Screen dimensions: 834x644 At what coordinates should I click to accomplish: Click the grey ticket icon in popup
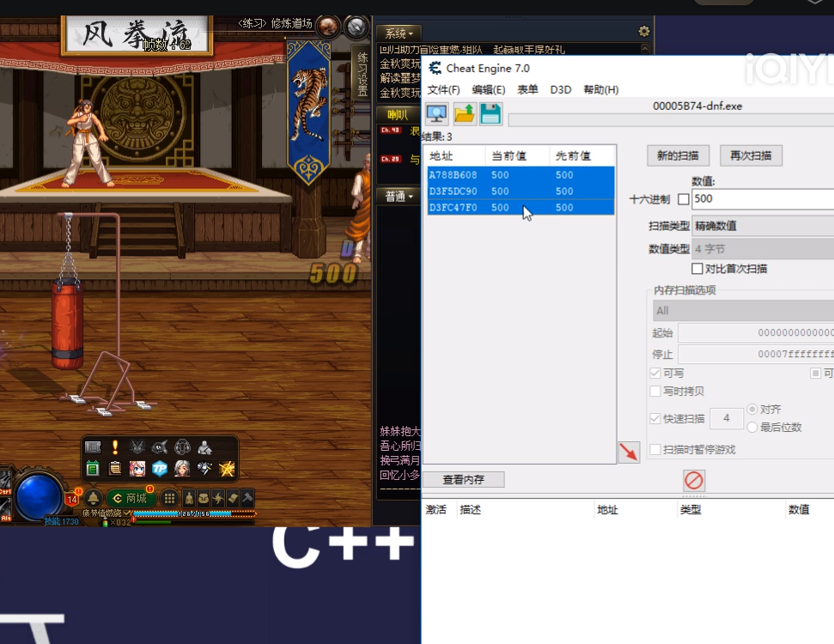tap(93, 447)
